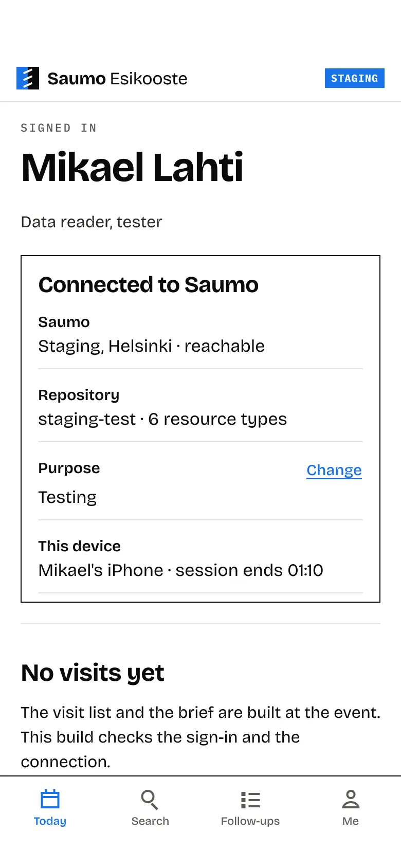The width and height of the screenshot is (401, 868).
Task: Tap the Data reader, tester role text
Action: tap(92, 222)
